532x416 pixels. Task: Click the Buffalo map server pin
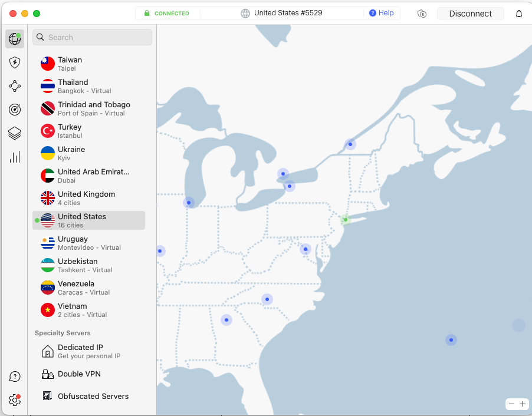290,186
